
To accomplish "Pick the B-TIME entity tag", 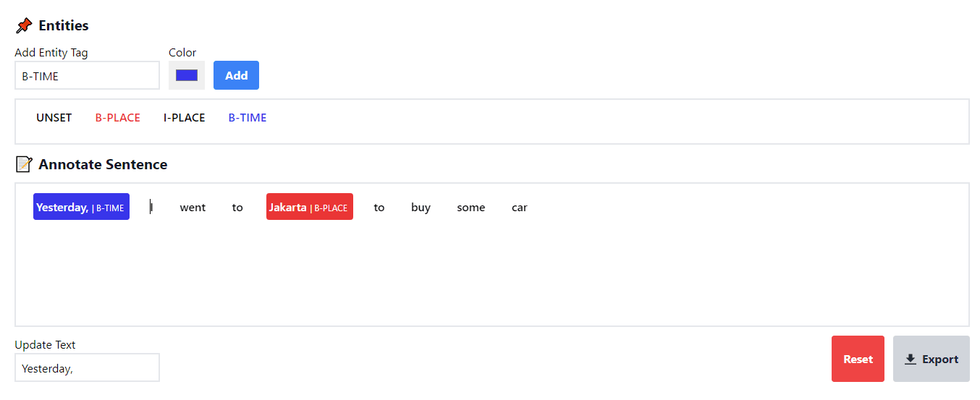I will [248, 118].
